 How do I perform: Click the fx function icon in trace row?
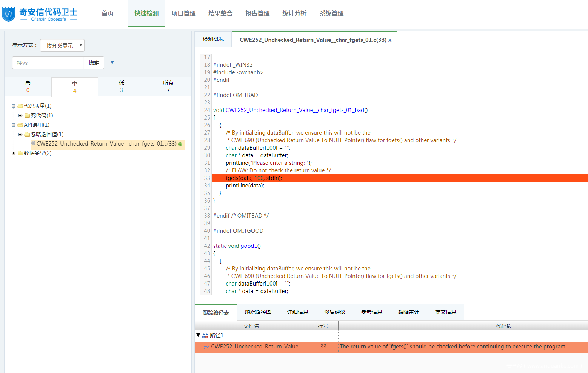(206, 347)
